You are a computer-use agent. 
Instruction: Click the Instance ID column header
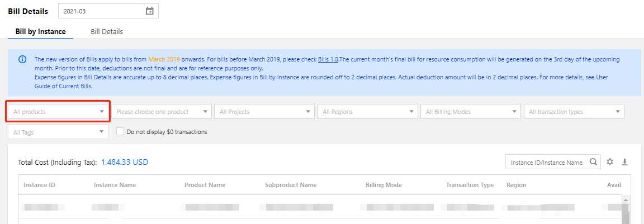tap(39, 185)
